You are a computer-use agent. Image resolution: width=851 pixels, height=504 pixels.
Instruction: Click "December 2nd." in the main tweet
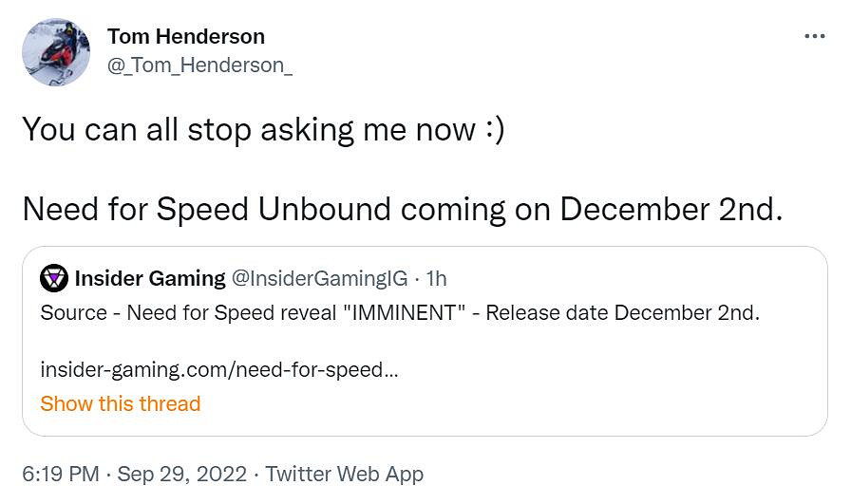pos(671,209)
